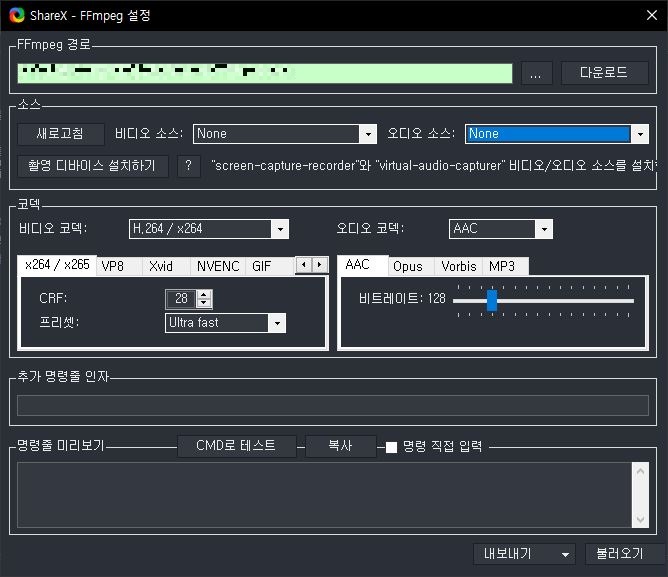Click 촬영 디바이스 설치하기 button
Image resolution: width=668 pixels, height=577 pixels.
pos(92,166)
